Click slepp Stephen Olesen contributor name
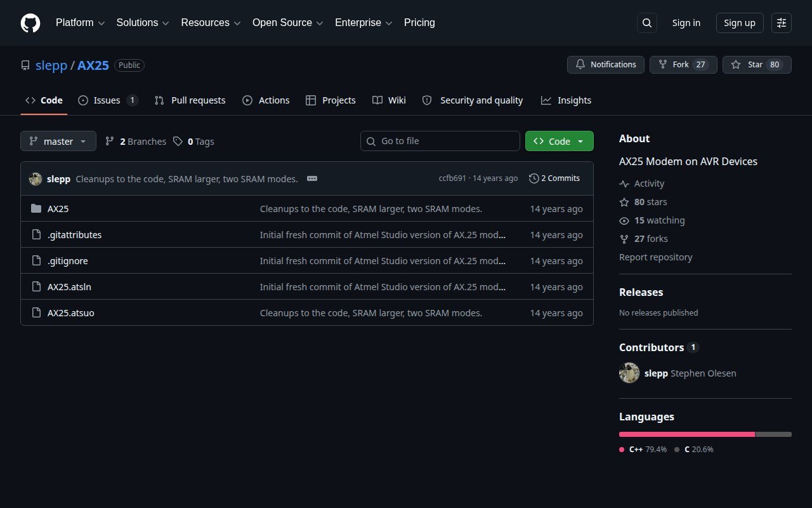Viewport: 812px width, 508px height. point(690,373)
